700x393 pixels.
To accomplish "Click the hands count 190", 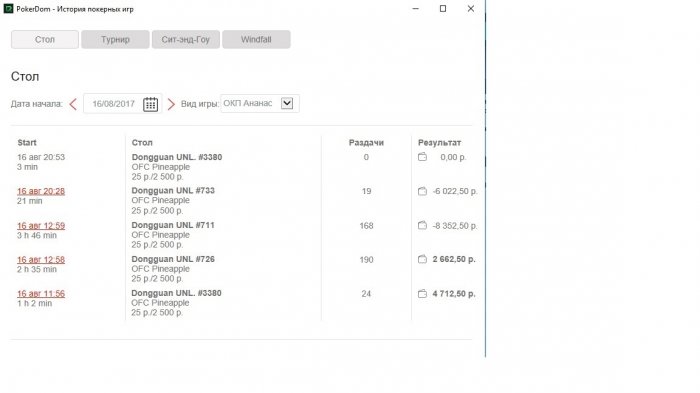I will click(366, 259).
